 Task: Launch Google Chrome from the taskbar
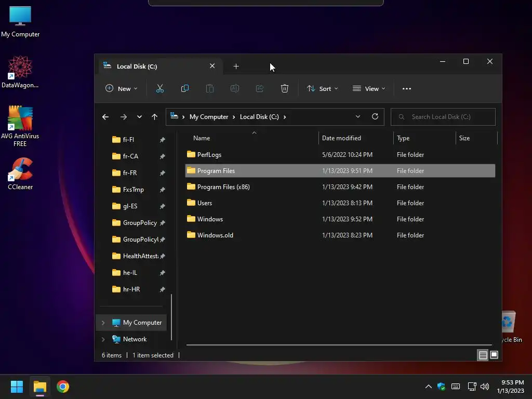click(x=63, y=387)
